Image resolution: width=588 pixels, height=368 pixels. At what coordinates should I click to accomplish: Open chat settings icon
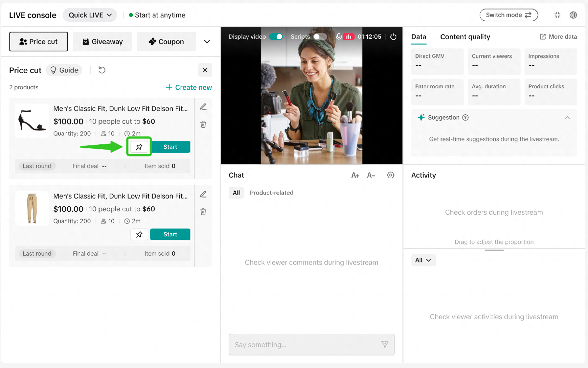[391, 175]
